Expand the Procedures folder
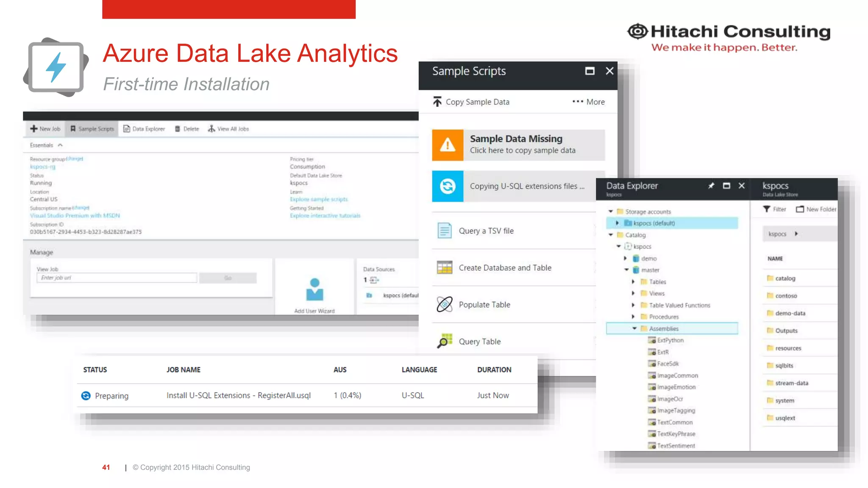This screenshot has width=868, height=488. tap(633, 316)
